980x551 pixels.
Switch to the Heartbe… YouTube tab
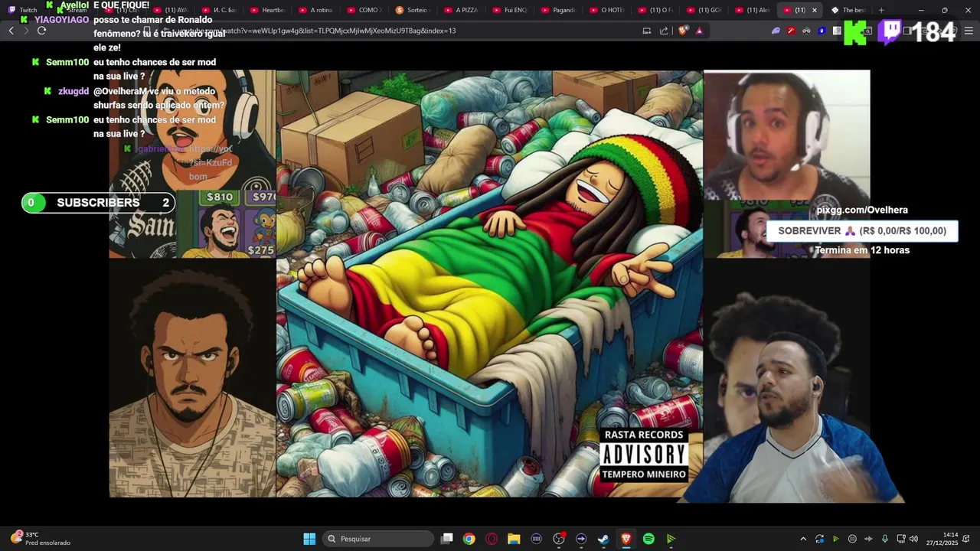point(266,10)
